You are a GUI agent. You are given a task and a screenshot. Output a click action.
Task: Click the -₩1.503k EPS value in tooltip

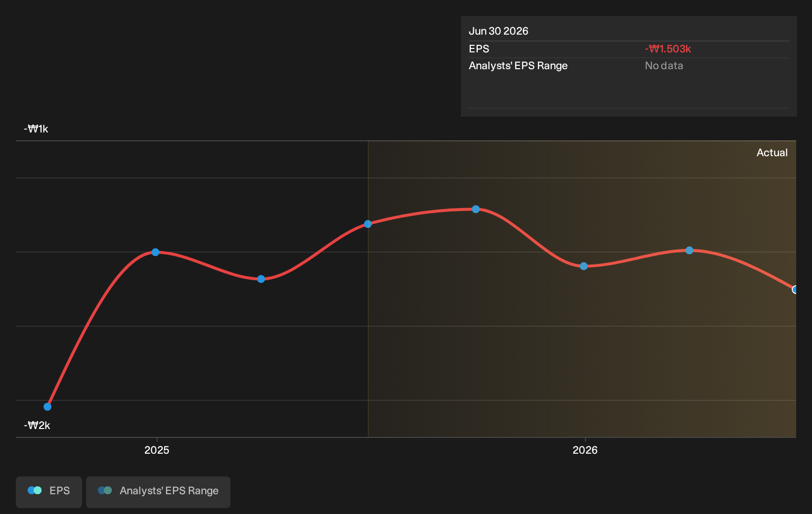click(x=668, y=49)
